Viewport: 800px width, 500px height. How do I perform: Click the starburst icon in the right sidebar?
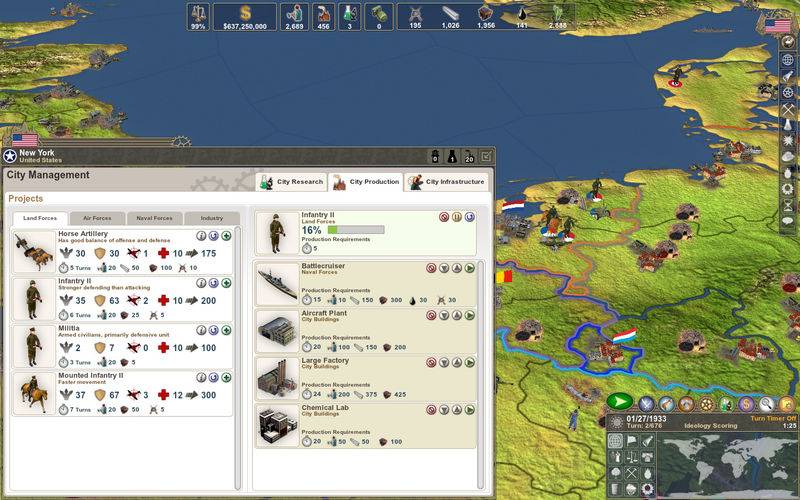(x=788, y=140)
